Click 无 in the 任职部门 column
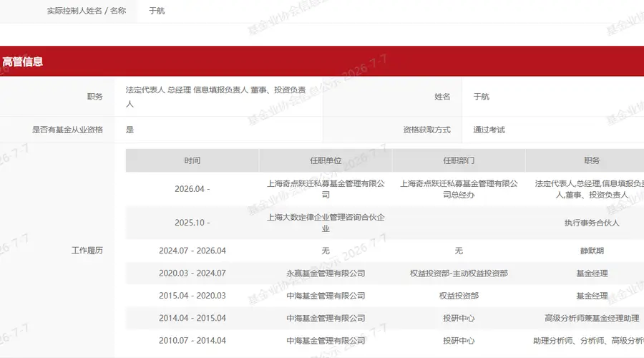The width and height of the screenshot is (644, 358). coord(459,251)
